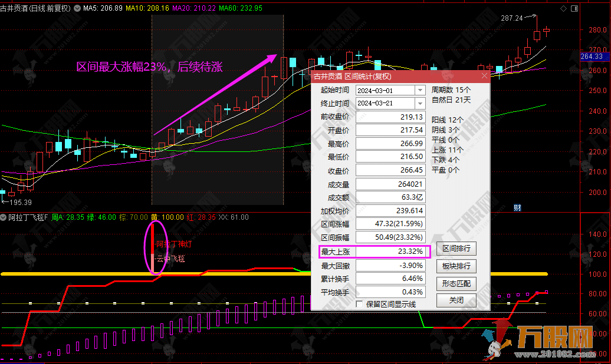Click the 古井贡酒(日线.前复权) chart title
This screenshot has width=611, height=364.
click(35, 8)
